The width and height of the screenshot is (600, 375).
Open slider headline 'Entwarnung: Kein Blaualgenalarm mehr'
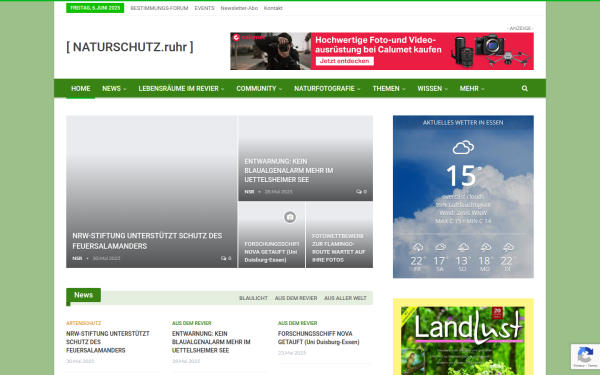point(289,170)
